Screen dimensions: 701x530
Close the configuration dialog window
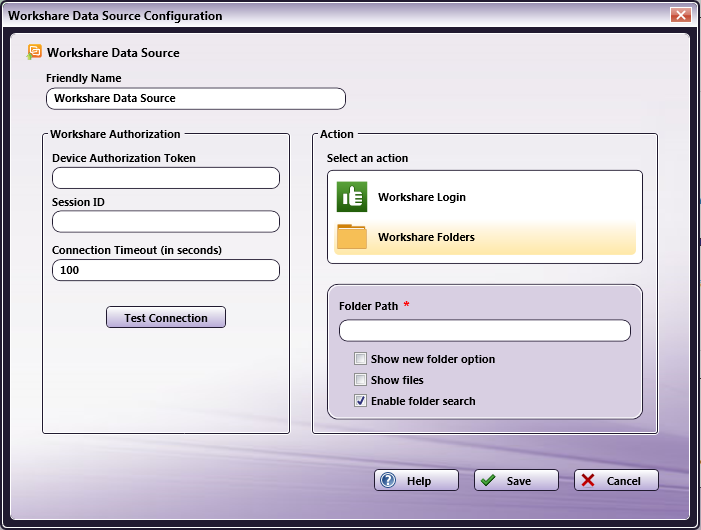pyautogui.click(x=680, y=15)
